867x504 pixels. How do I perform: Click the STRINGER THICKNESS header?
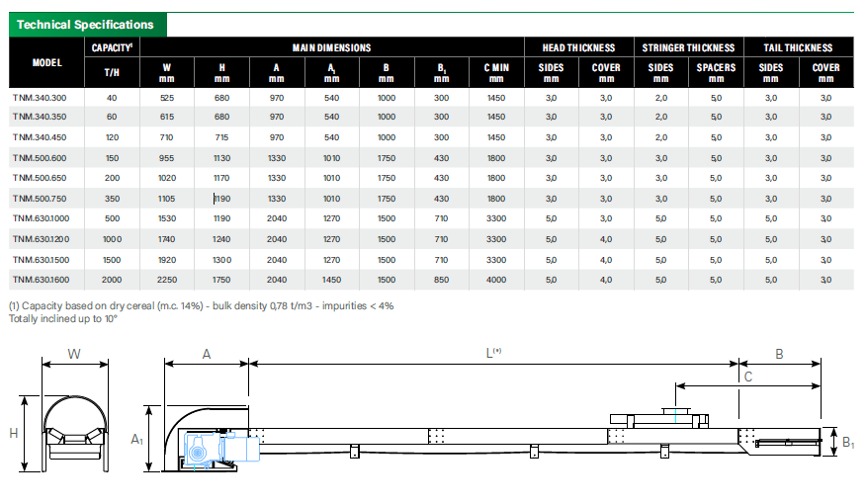pos(688,47)
